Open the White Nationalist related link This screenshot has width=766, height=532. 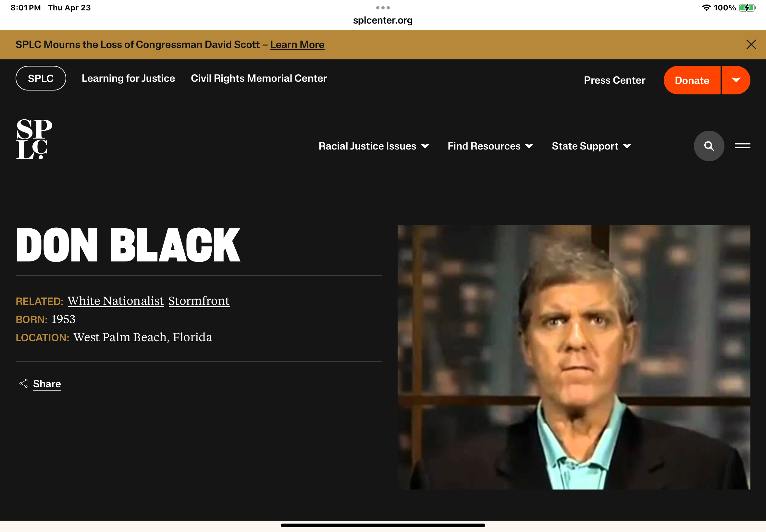pos(116,301)
